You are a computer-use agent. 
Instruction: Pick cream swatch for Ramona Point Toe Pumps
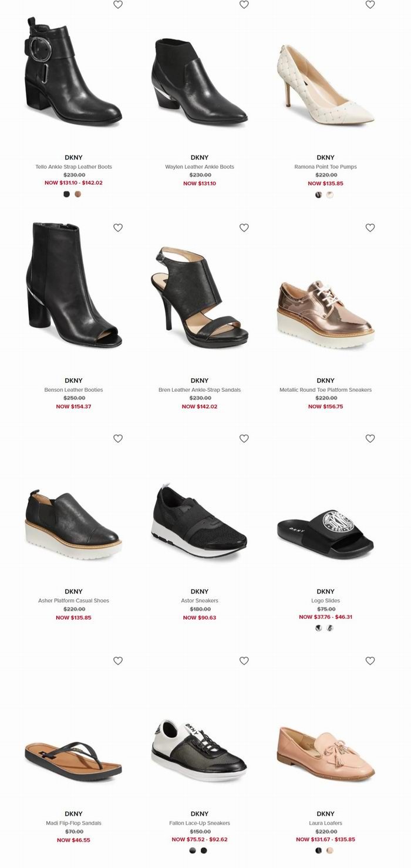(x=330, y=195)
